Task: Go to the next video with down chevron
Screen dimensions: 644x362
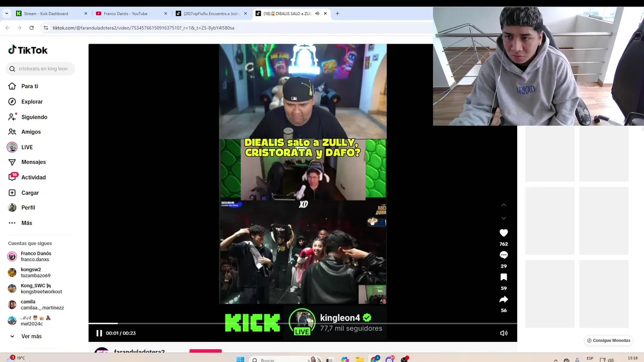Action: [x=504, y=218]
